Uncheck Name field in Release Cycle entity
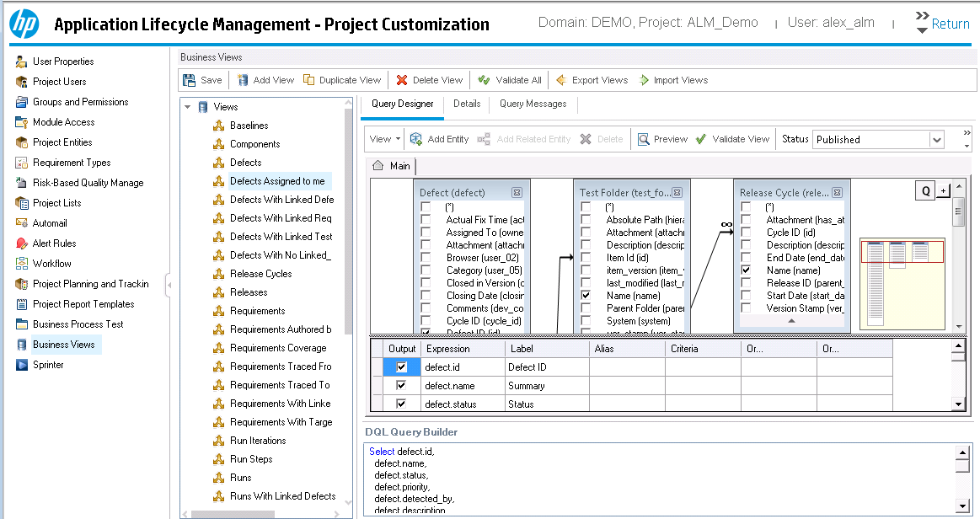 coord(746,270)
